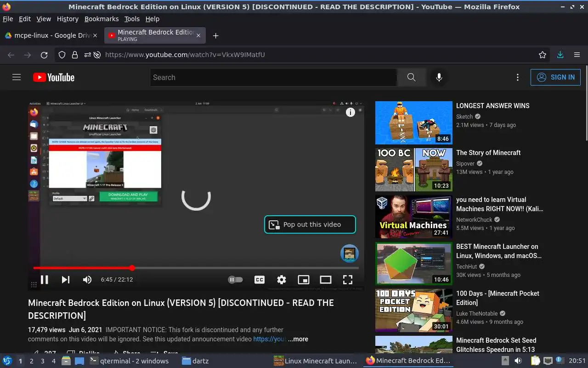This screenshot has width=588, height=368.
Task: Pause the video
Action: 45,279
